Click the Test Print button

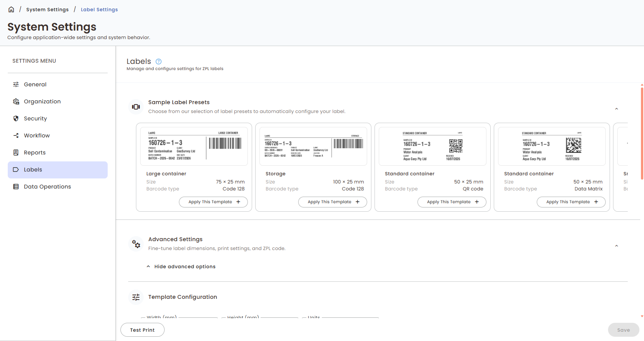pos(143,330)
